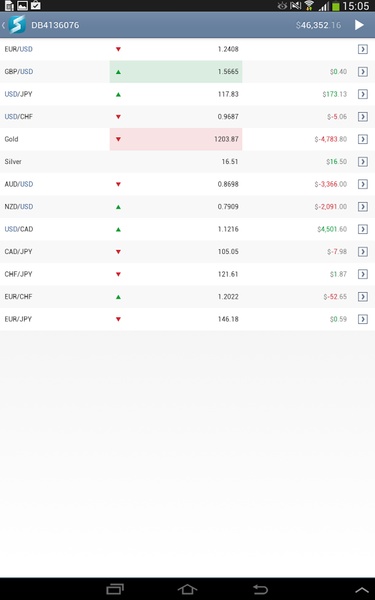Tap the app logo in header
This screenshot has width=375, height=600.
[x=17, y=25]
